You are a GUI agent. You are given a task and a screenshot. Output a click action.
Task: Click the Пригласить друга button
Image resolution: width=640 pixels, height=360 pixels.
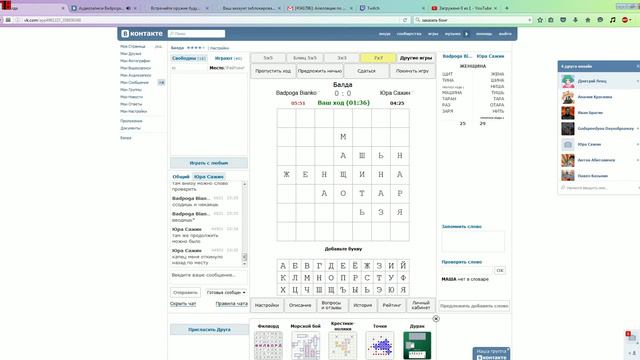[x=209, y=329]
